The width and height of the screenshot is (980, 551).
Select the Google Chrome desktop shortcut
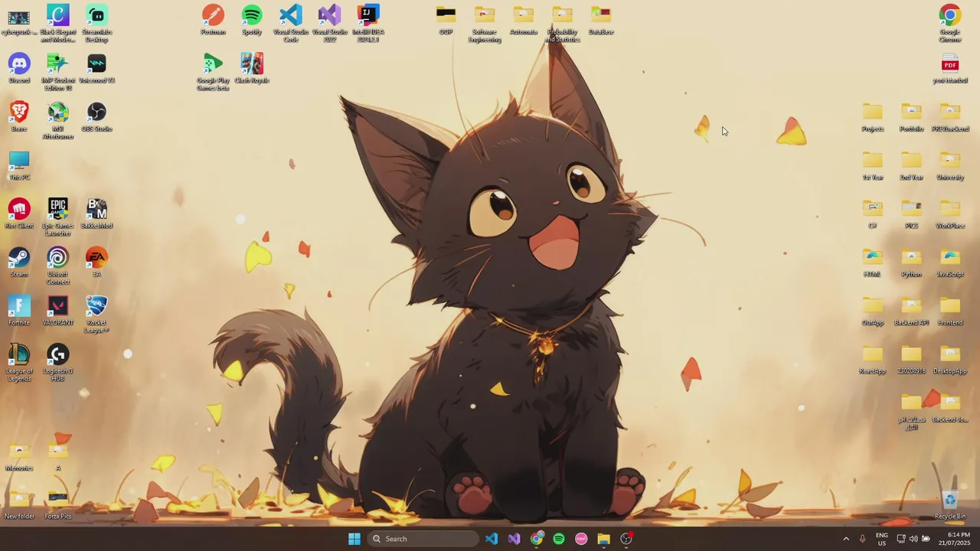[x=950, y=23]
